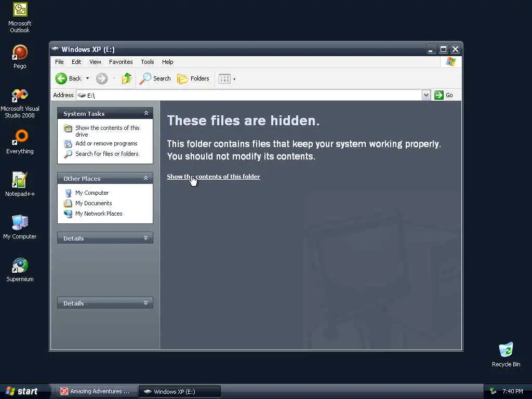The image size is (532, 399).
Task: Click the green Go button
Action: pyautogui.click(x=444, y=96)
